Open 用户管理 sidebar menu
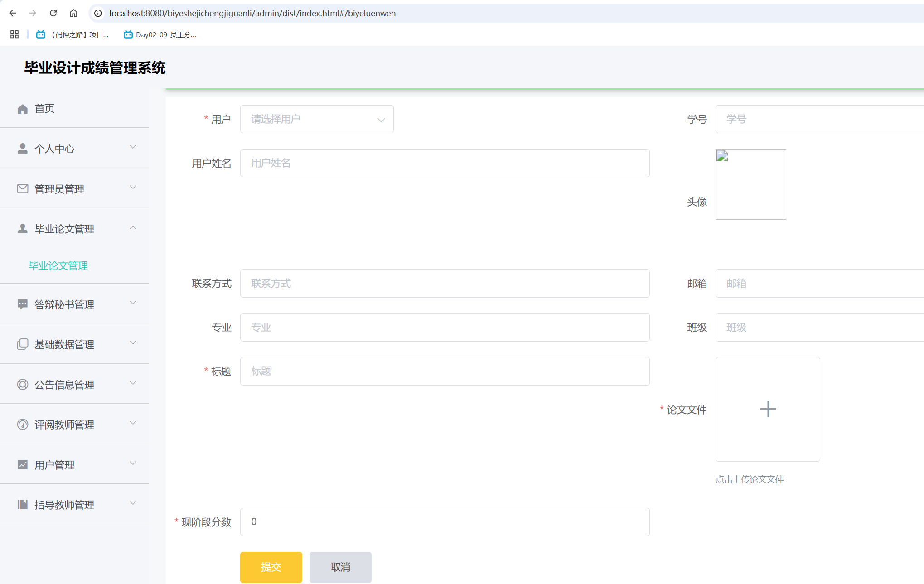 [x=74, y=464]
